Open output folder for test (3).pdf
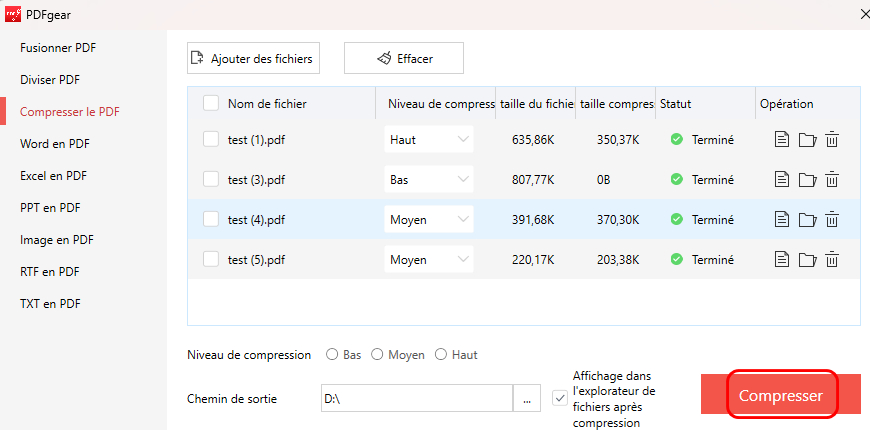This screenshot has width=870, height=430. coord(807,180)
